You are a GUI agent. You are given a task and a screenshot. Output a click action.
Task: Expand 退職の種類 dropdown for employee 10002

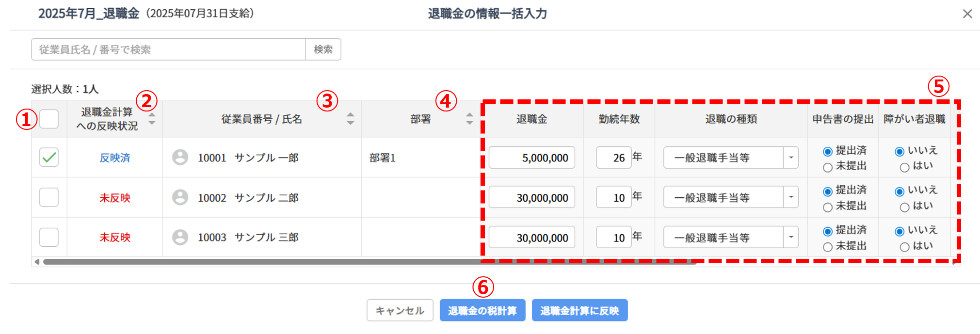click(790, 197)
